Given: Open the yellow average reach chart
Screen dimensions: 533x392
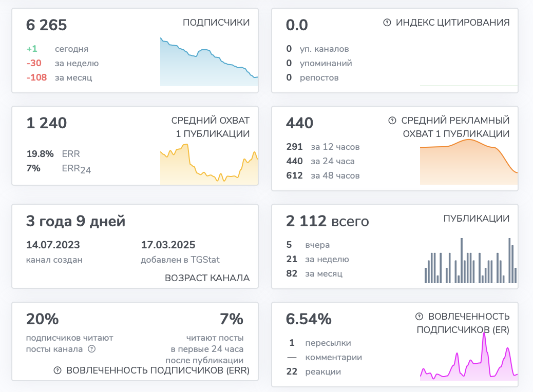Looking at the screenshot, I should point(209,164).
